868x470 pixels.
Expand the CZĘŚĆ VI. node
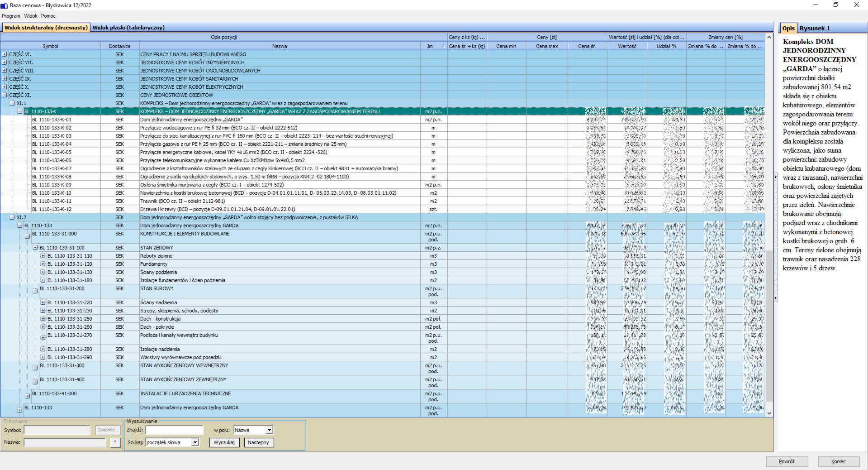coord(5,54)
